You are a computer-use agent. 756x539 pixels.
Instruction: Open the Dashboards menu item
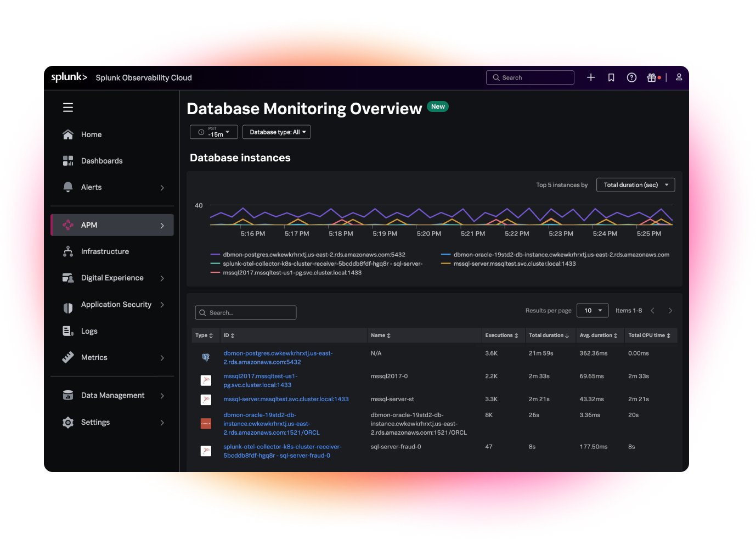101,160
